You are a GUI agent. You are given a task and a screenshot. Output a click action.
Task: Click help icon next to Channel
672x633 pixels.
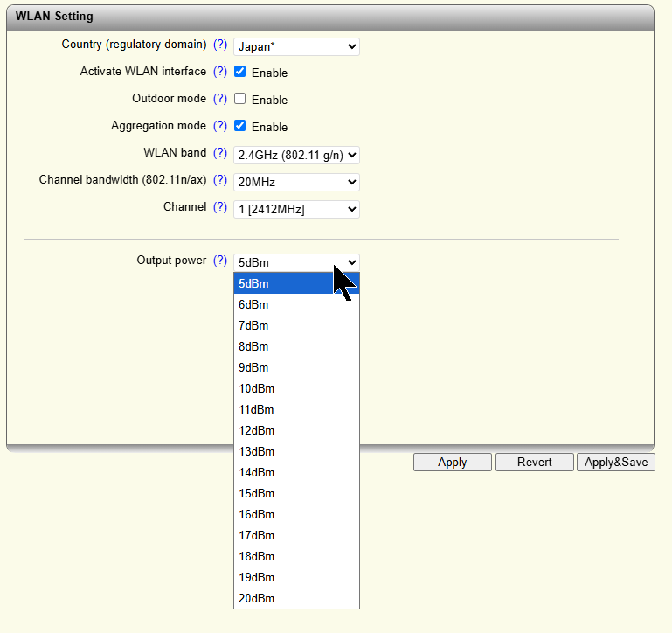click(x=220, y=207)
